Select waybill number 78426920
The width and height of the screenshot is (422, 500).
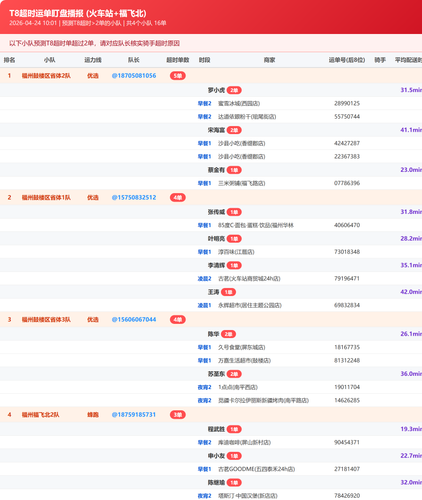pos(347,496)
